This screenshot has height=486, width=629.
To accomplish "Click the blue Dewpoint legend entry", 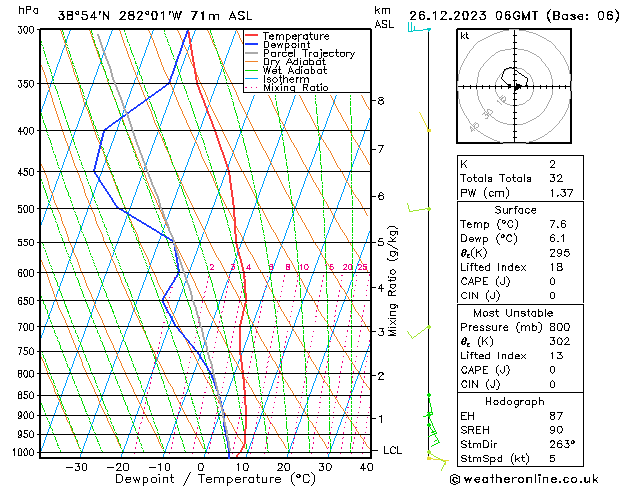I will coord(289,45).
